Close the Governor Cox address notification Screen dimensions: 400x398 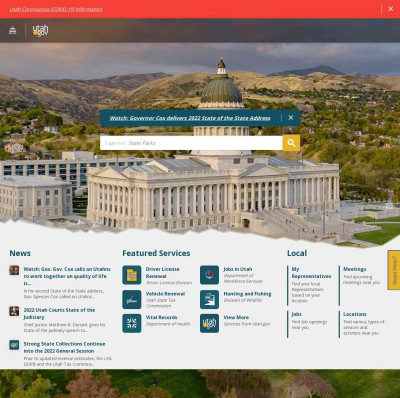pos(291,118)
